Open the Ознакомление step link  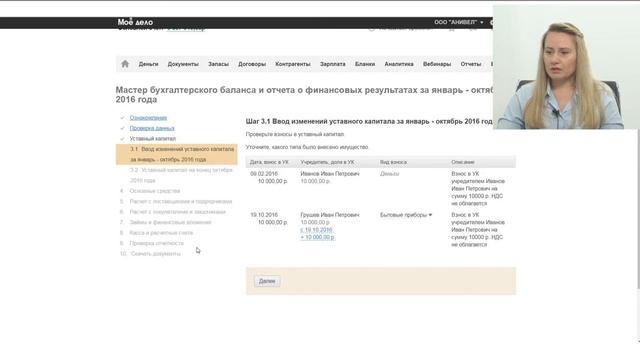tap(148, 118)
